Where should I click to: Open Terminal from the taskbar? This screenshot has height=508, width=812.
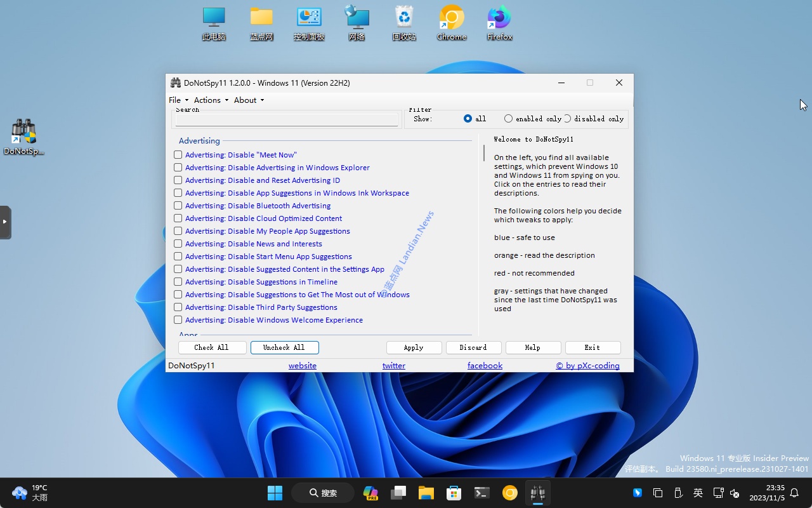[x=482, y=493]
